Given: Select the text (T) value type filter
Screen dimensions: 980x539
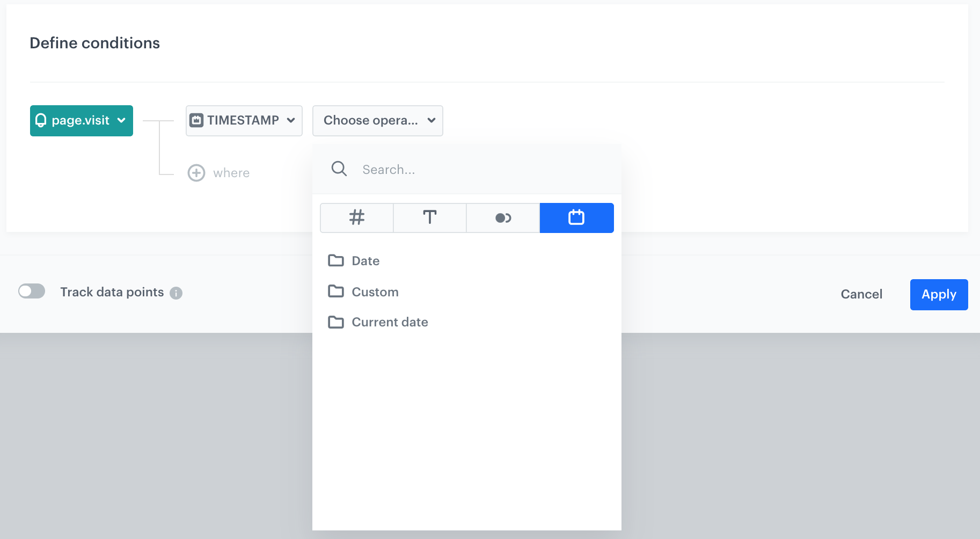Looking at the screenshot, I should click(430, 218).
